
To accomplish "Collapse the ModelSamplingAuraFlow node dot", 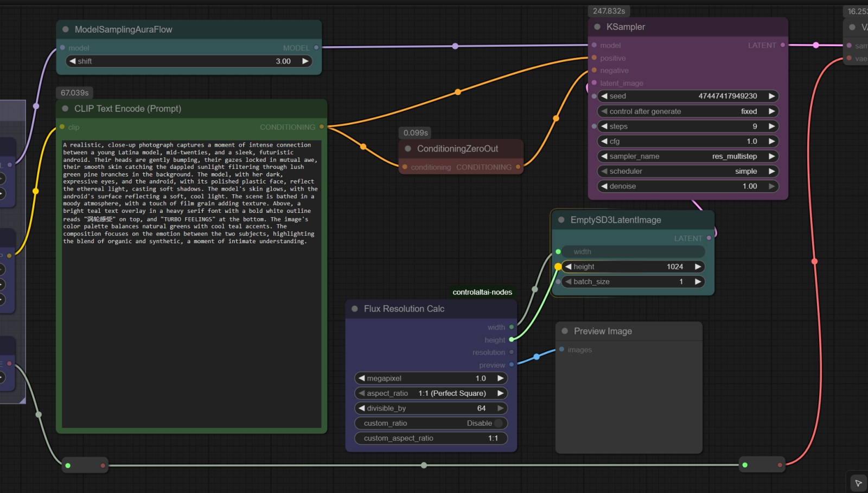I will pos(66,29).
